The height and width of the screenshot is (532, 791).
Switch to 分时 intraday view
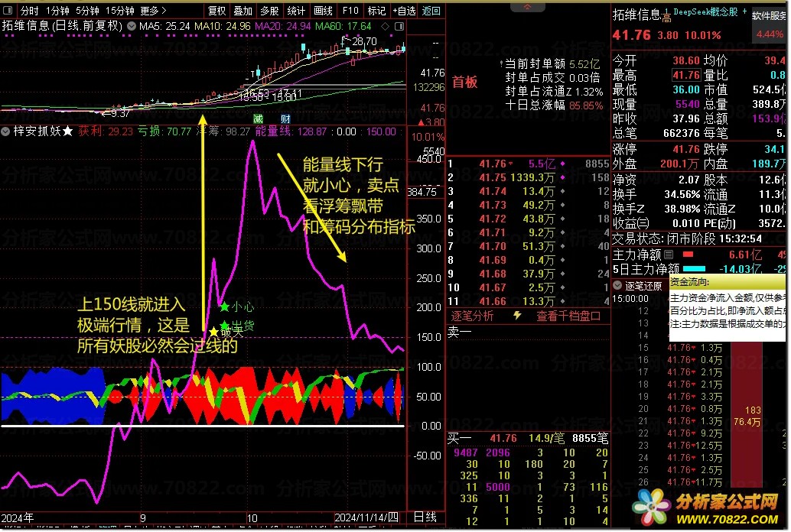coord(29,11)
